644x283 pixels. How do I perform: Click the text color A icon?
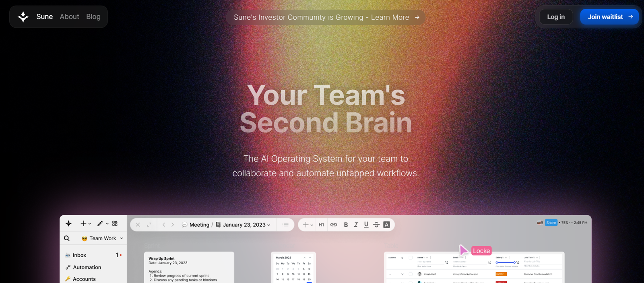(x=386, y=225)
